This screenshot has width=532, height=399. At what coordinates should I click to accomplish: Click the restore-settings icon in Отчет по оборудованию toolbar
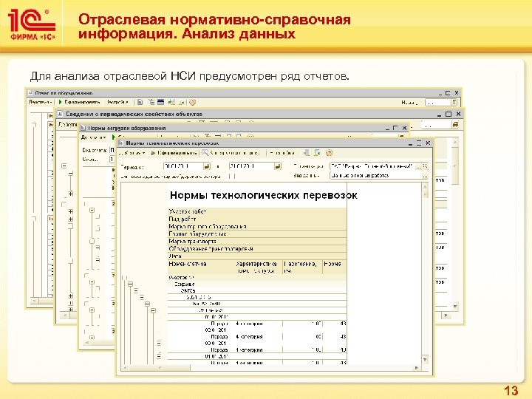point(182,102)
